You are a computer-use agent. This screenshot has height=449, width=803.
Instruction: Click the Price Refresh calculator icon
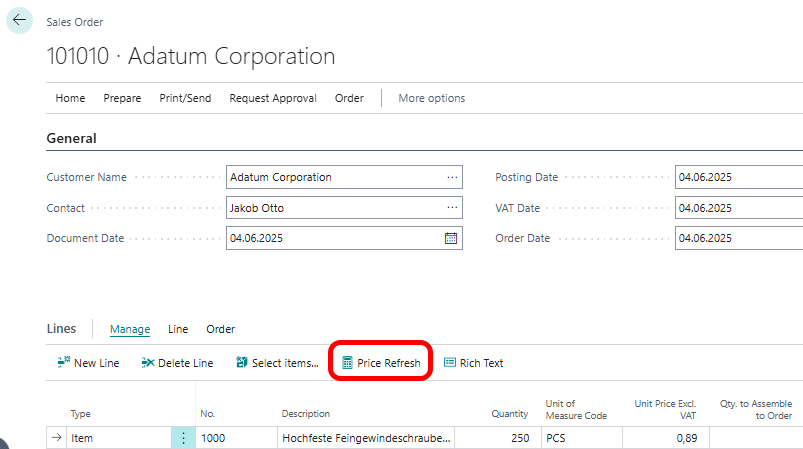coord(347,363)
